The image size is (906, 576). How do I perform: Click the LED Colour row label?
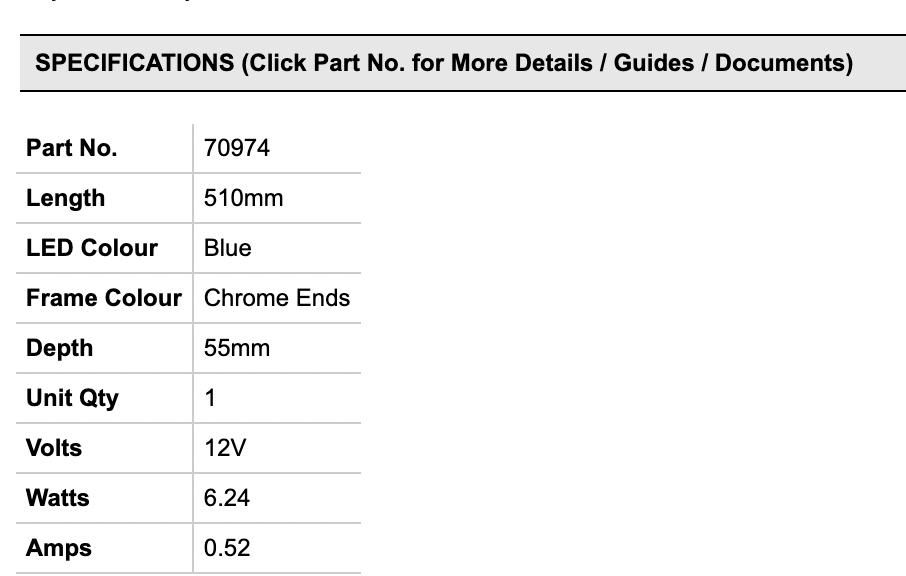click(91, 248)
